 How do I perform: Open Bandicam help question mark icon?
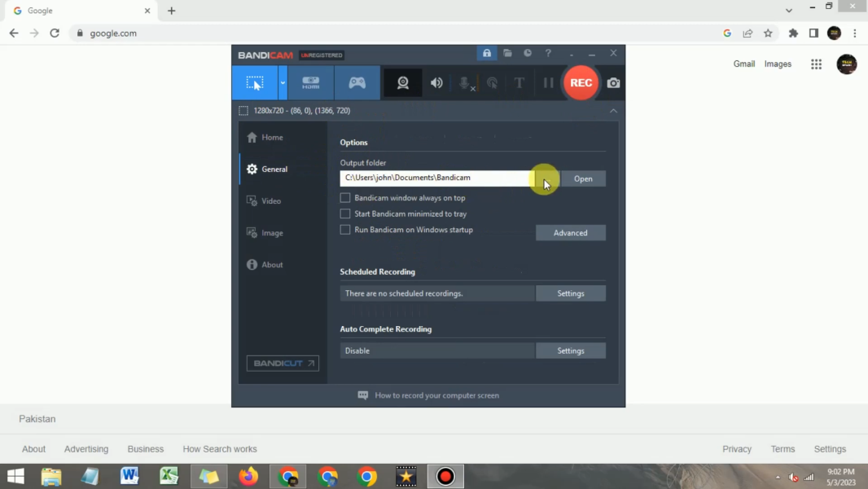coord(548,53)
